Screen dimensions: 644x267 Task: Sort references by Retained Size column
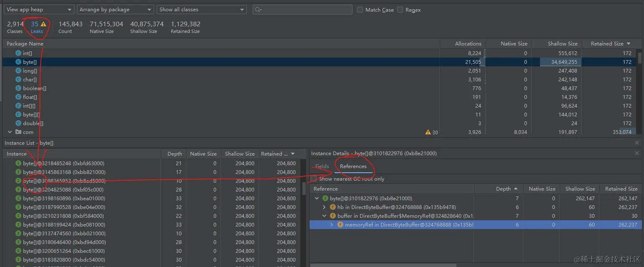(x=621, y=189)
